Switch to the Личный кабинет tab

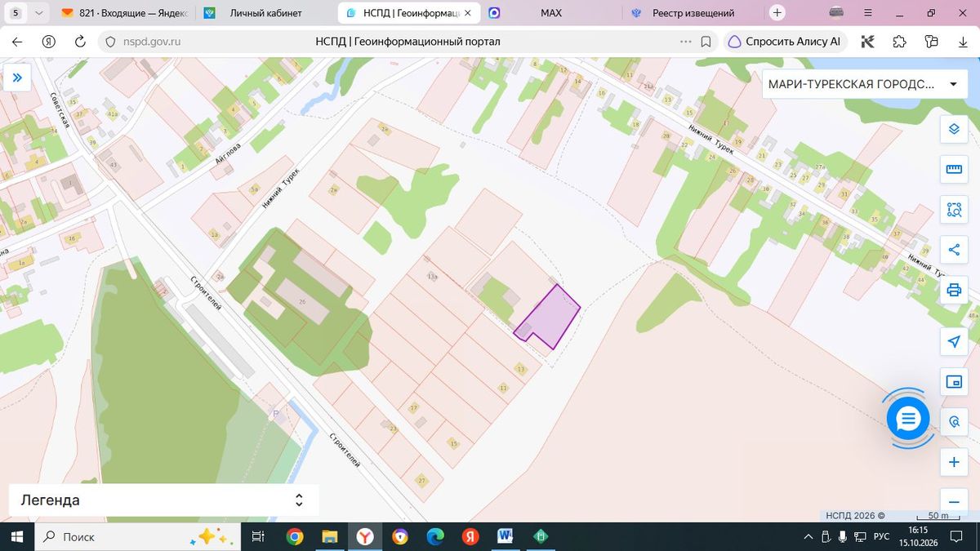265,13
